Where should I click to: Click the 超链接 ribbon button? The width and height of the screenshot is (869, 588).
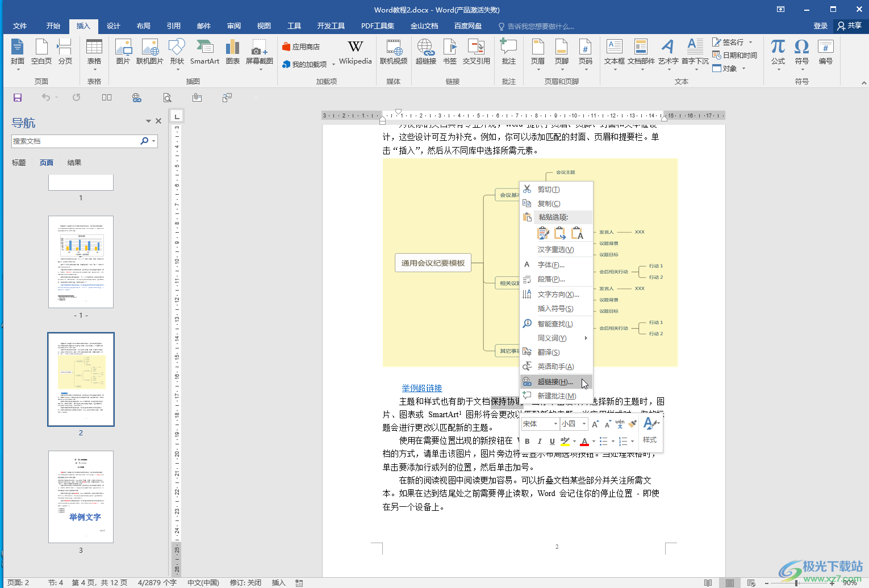tap(425, 53)
